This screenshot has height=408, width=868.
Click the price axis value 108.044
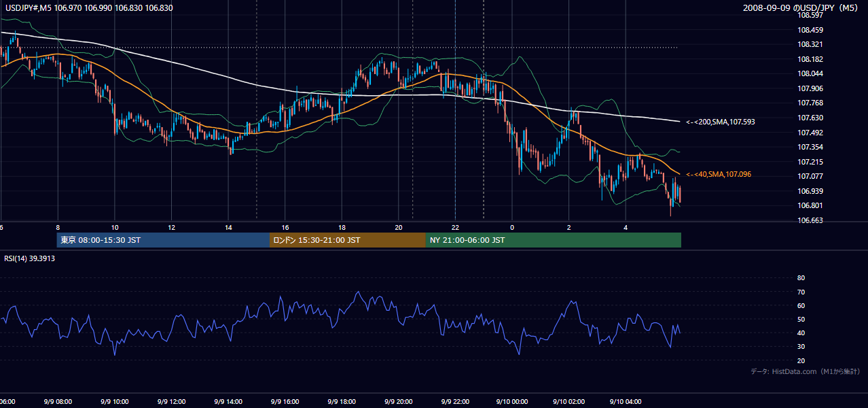[x=810, y=73]
